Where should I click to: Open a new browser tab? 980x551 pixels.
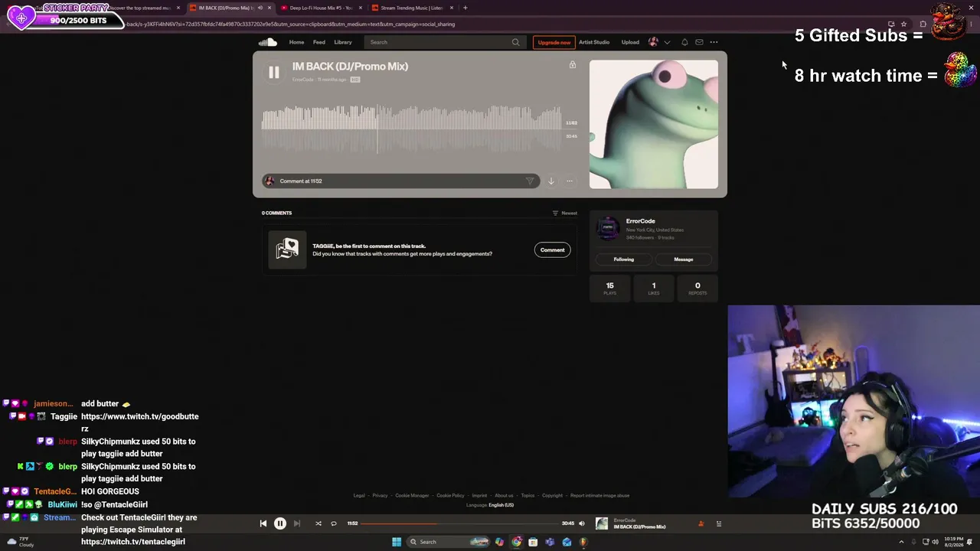(465, 8)
